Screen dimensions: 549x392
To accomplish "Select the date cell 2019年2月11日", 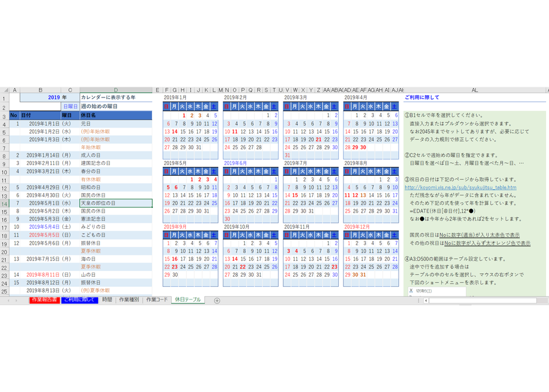I will [40, 163].
